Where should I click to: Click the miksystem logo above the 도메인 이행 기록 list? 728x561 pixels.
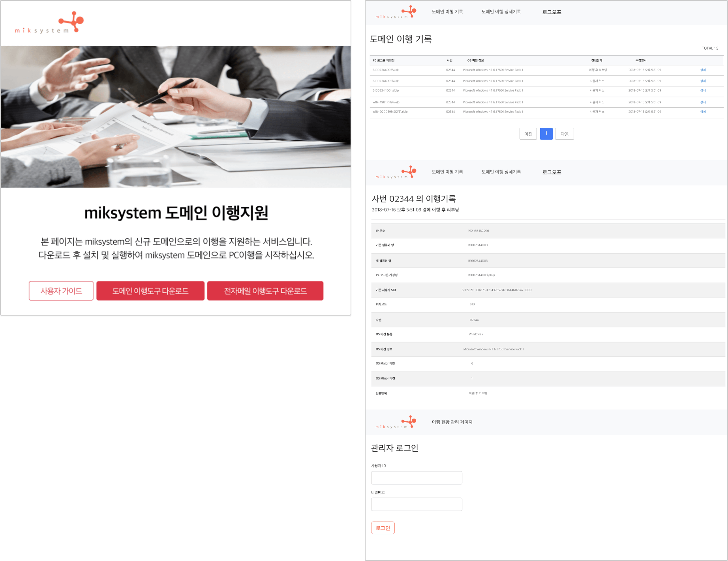click(396, 12)
